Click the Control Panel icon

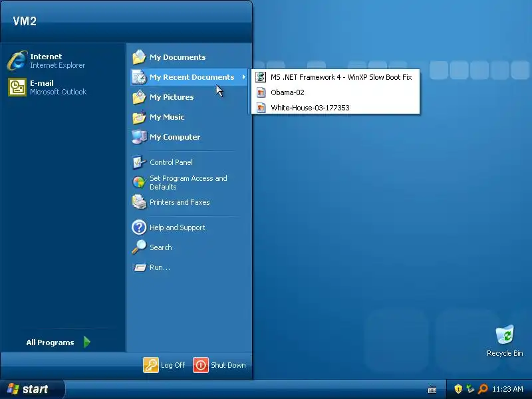click(139, 162)
